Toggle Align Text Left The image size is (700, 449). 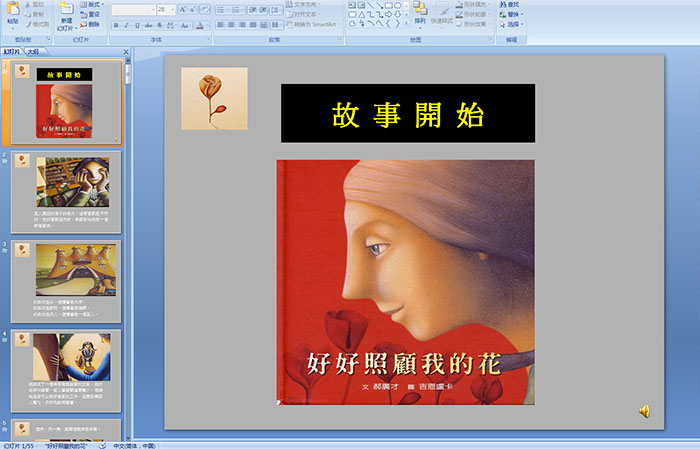coord(221,25)
